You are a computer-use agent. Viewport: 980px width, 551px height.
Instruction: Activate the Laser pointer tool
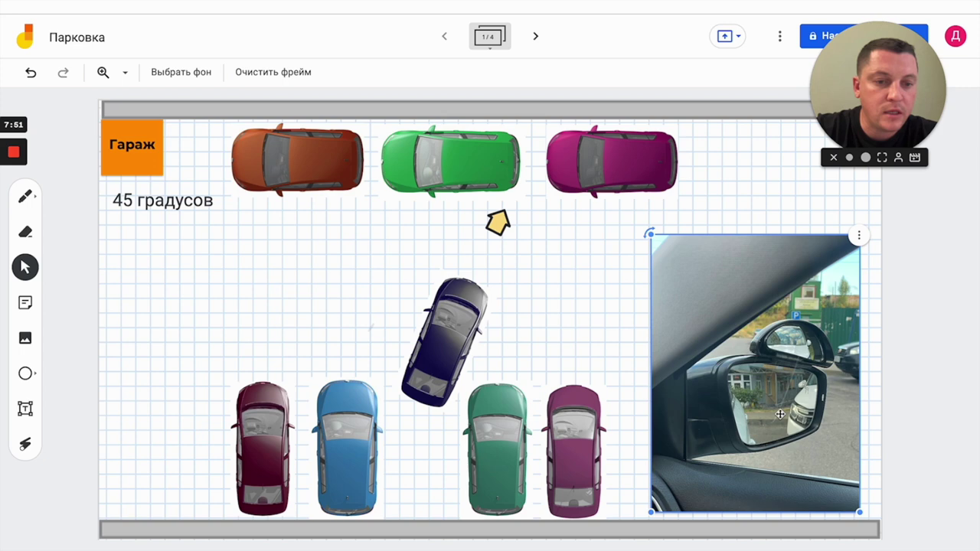[25, 444]
